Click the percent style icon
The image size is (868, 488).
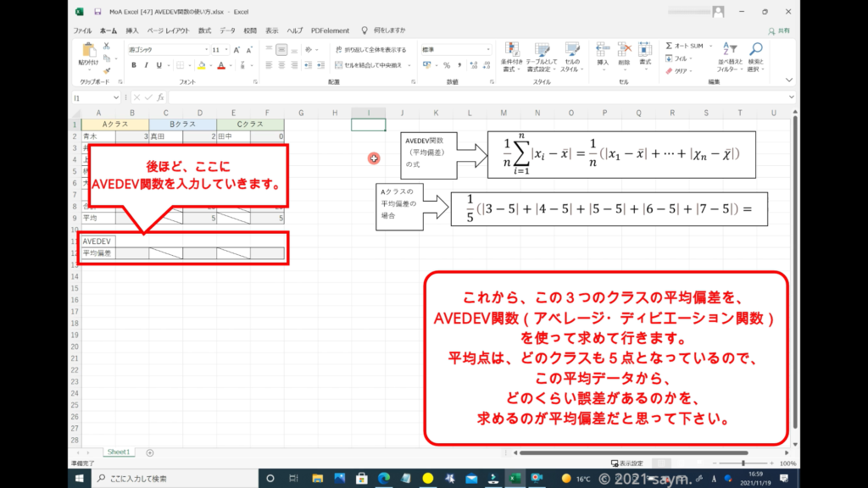[447, 65]
